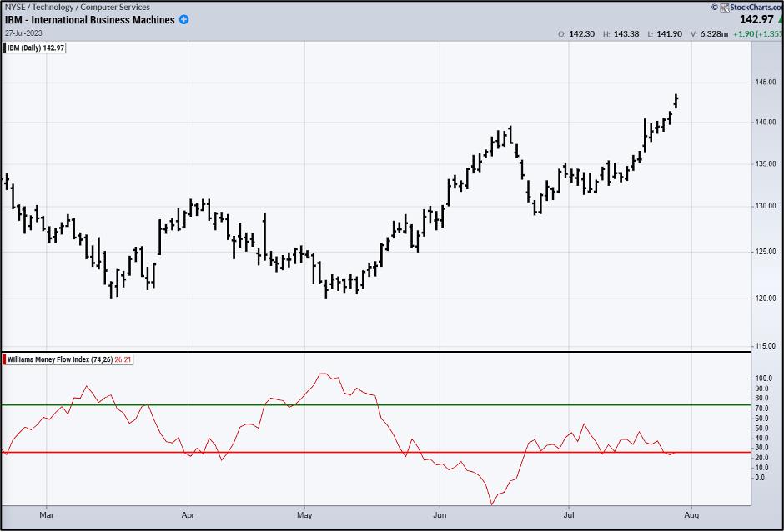
Task: Click the blue plus icon beside IBM title
Action: click(183, 20)
